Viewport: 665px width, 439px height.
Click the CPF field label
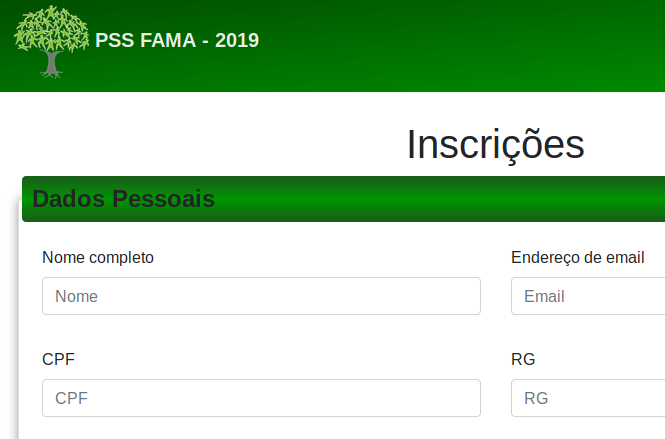pyautogui.click(x=58, y=359)
